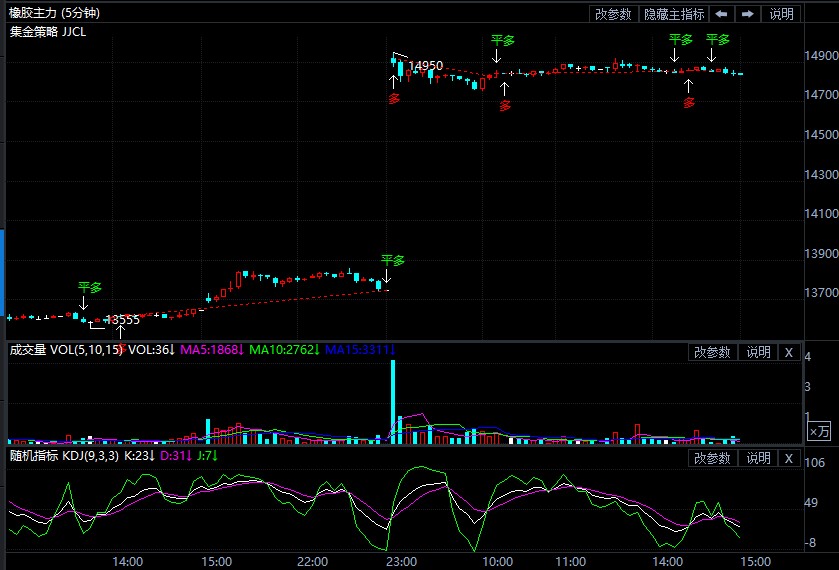This screenshot has width=839, height=570.
Task: Click the 14700 price axis label
Action: [x=821, y=95]
